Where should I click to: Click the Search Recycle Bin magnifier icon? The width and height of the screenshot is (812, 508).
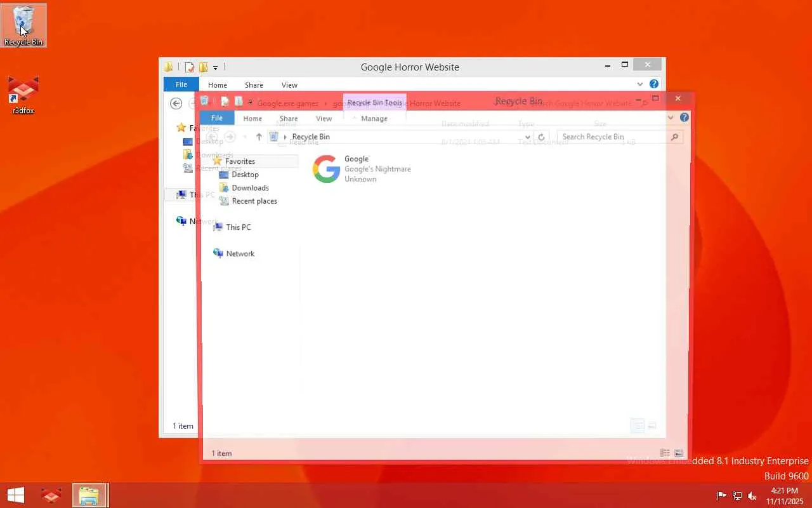(x=674, y=137)
